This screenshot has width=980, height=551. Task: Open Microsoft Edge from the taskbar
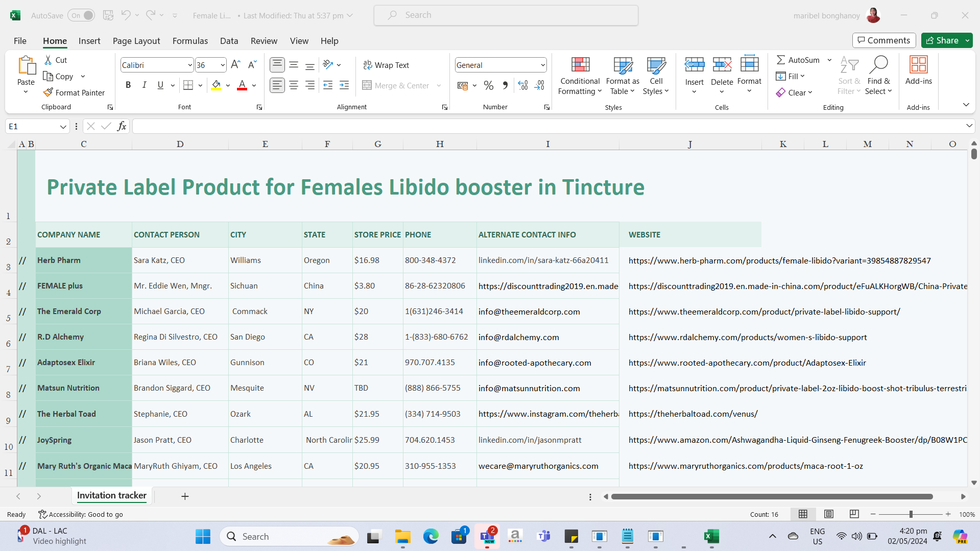[431, 536]
